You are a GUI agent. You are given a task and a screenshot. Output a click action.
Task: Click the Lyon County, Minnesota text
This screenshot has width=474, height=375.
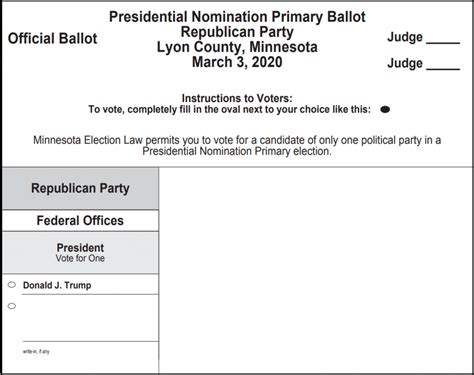[237, 47]
